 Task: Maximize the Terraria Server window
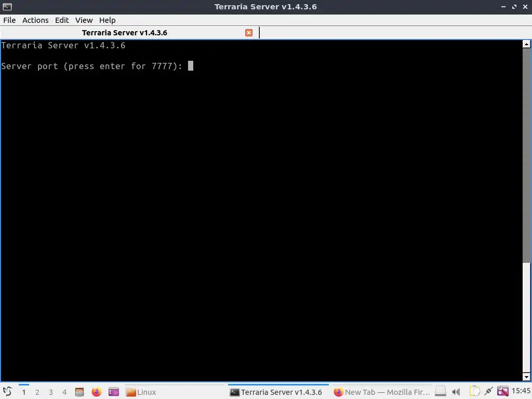[514, 7]
